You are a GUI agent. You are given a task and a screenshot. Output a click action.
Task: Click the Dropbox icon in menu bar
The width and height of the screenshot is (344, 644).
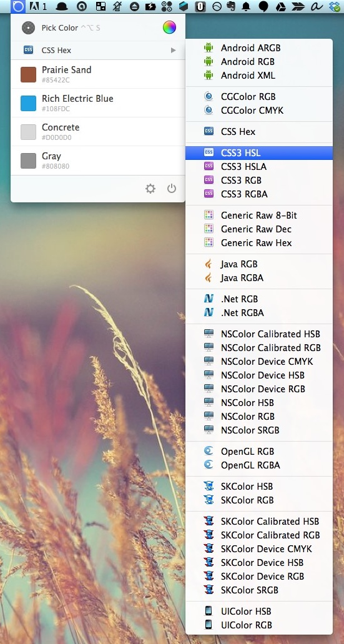(x=335, y=6)
